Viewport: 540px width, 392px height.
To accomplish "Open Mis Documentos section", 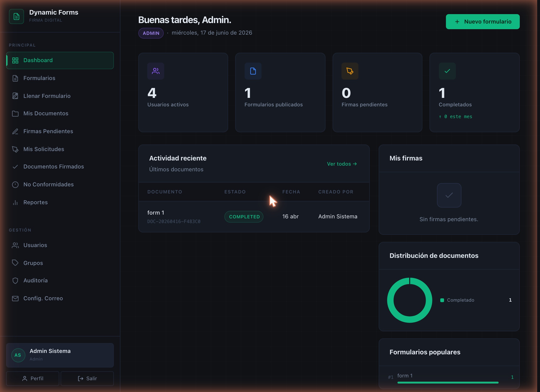I will pyautogui.click(x=60, y=114).
